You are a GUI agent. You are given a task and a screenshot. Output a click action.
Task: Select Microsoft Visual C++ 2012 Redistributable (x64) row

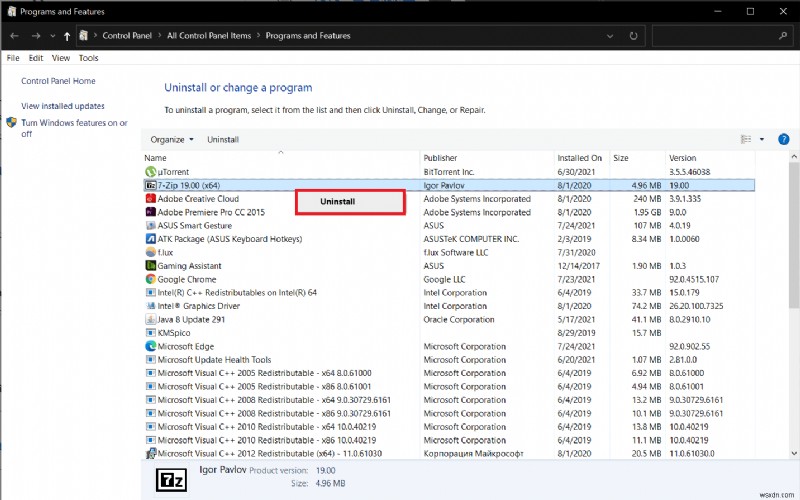pyautogui.click(x=449, y=453)
